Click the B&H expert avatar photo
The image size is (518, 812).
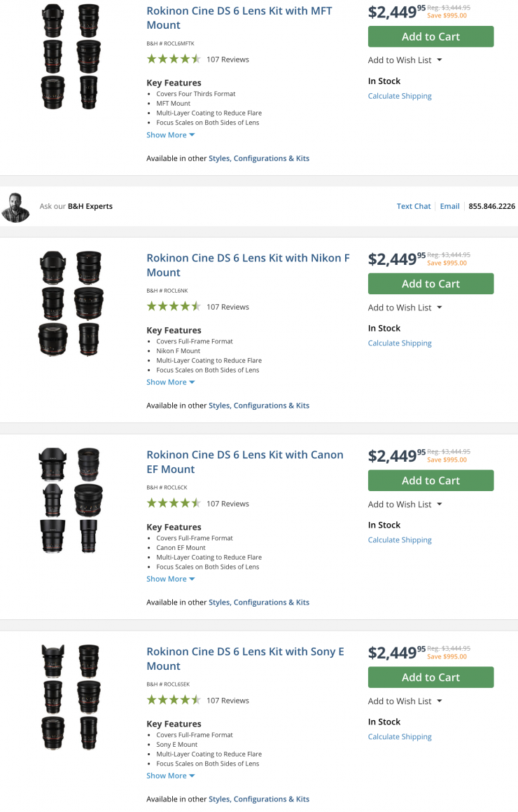(x=15, y=207)
